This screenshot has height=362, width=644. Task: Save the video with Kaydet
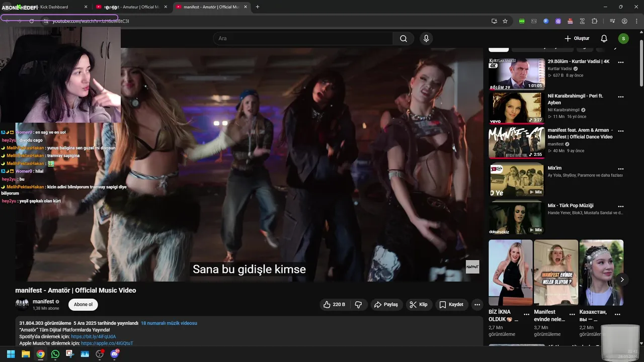point(451,304)
